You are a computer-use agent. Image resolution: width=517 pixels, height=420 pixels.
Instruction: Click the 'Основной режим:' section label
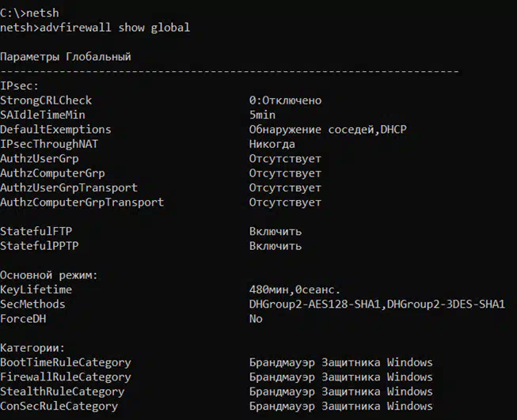tap(49, 275)
